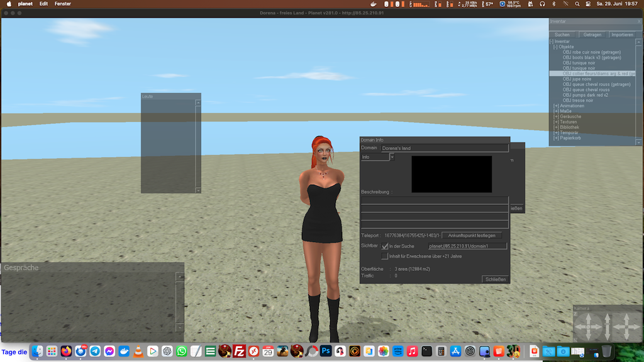Click the Domain name field 'Dorena's land'
This screenshot has height=362, width=644.
point(444,148)
